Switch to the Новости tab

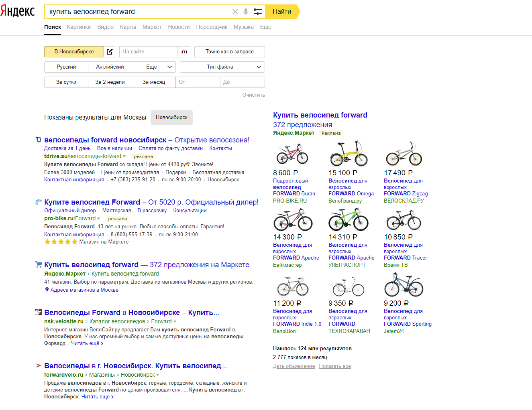[179, 27]
